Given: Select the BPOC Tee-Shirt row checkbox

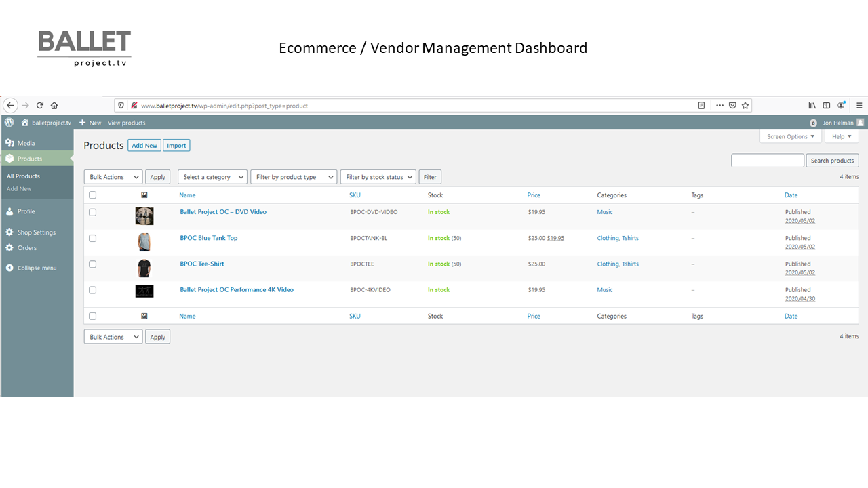Looking at the screenshot, I should tap(93, 264).
